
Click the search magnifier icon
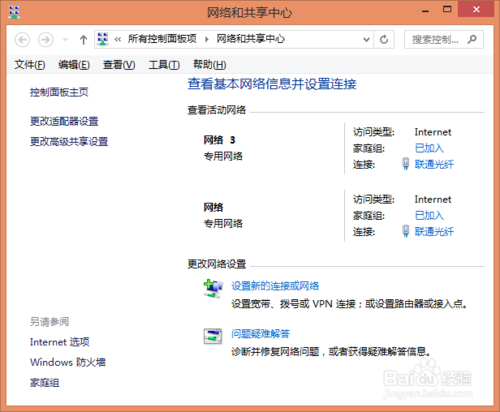(x=472, y=40)
